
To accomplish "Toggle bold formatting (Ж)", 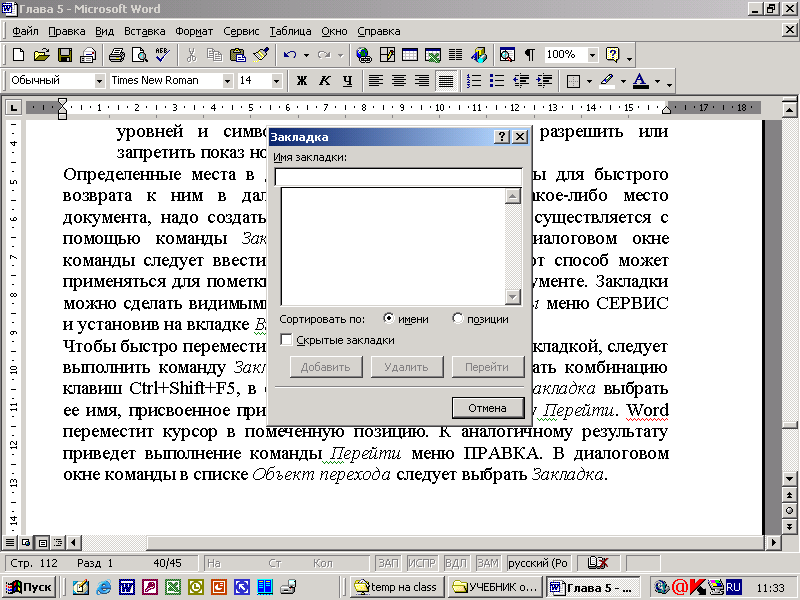I will click(x=302, y=81).
